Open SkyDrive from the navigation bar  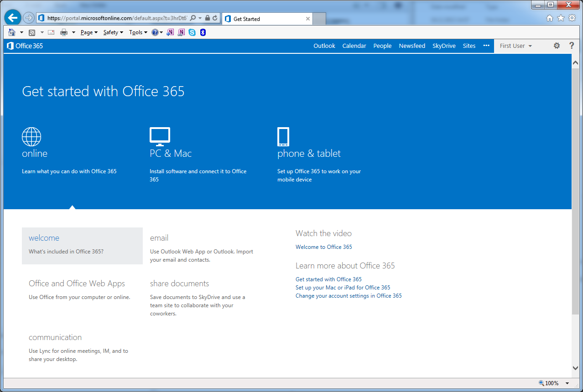[444, 46]
